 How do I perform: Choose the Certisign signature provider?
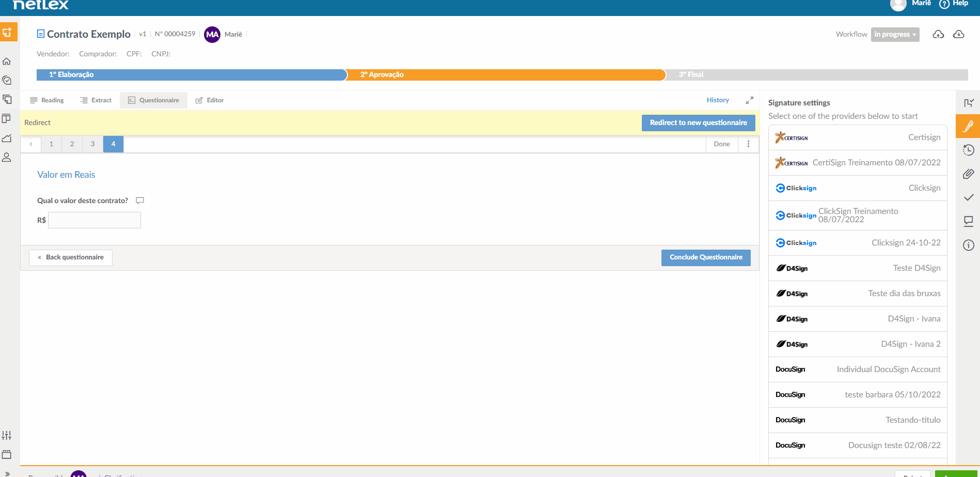coord(858,137)
